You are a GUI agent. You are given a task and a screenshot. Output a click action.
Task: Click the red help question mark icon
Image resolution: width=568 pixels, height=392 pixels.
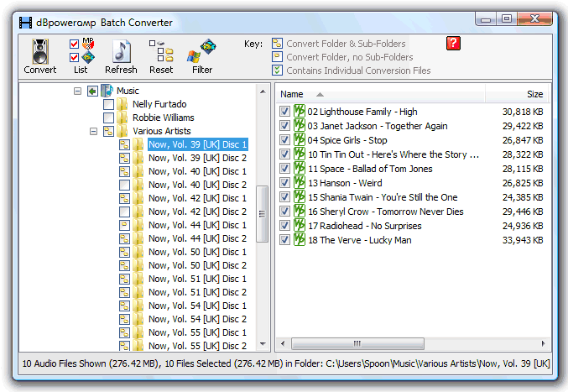(454, 44)
